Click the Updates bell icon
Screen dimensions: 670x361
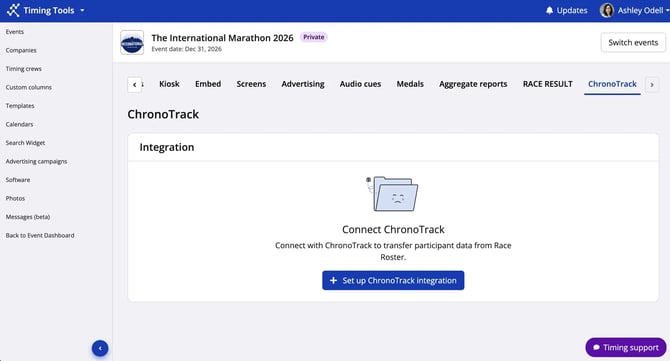click(x=550, y=10)
